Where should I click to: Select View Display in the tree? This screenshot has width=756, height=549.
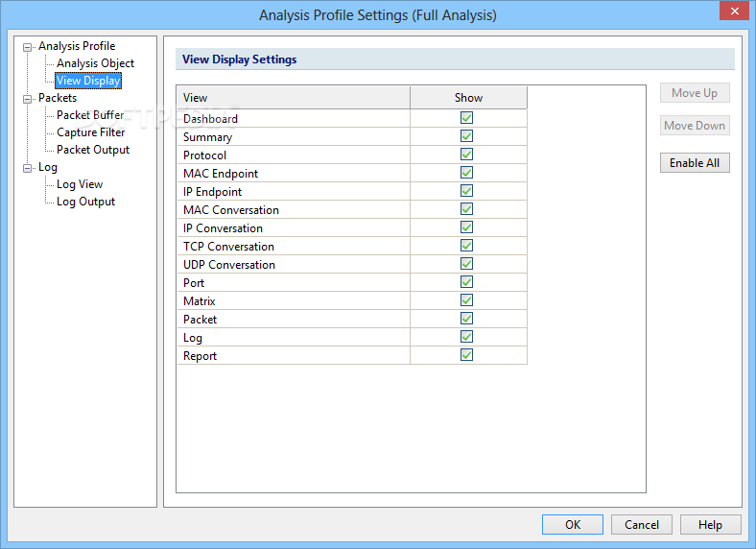pyautogui.click(x=88, y=81)
